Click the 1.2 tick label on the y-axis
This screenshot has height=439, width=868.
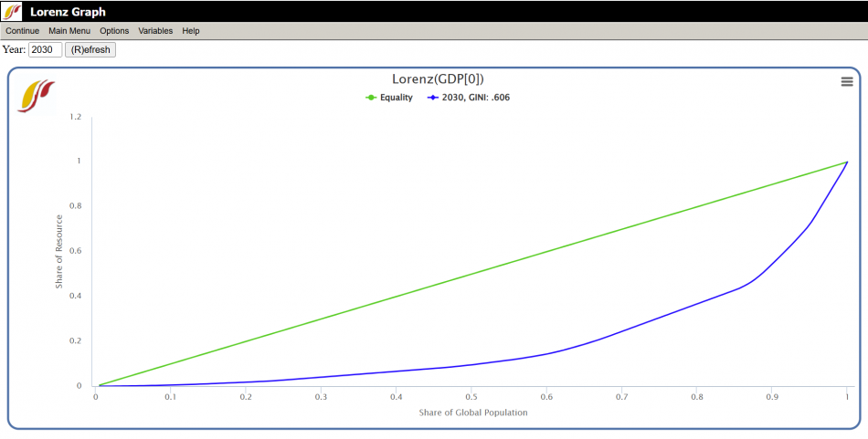pyautogui.click(x=76, y=117)
